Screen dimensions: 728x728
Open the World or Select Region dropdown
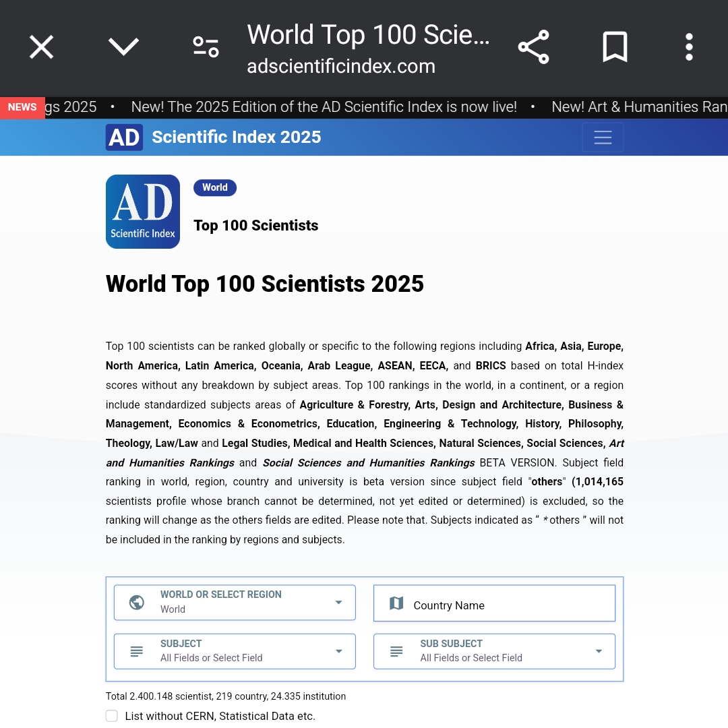235,602
